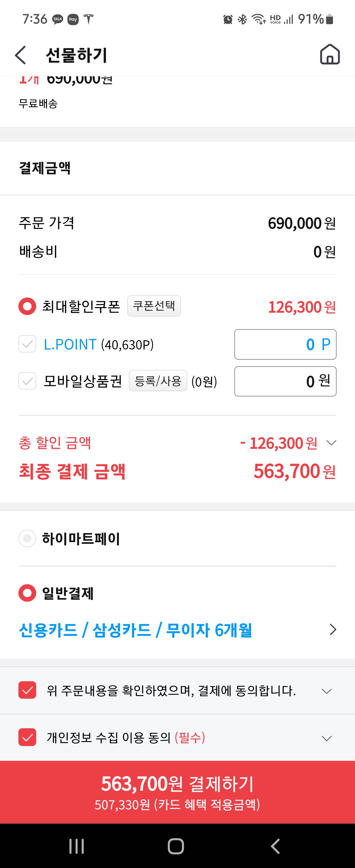Image resolution: width=355 pixels, height=868 pixels.
Task: Check the L.POINT checkbox
Action: point(27,344)
